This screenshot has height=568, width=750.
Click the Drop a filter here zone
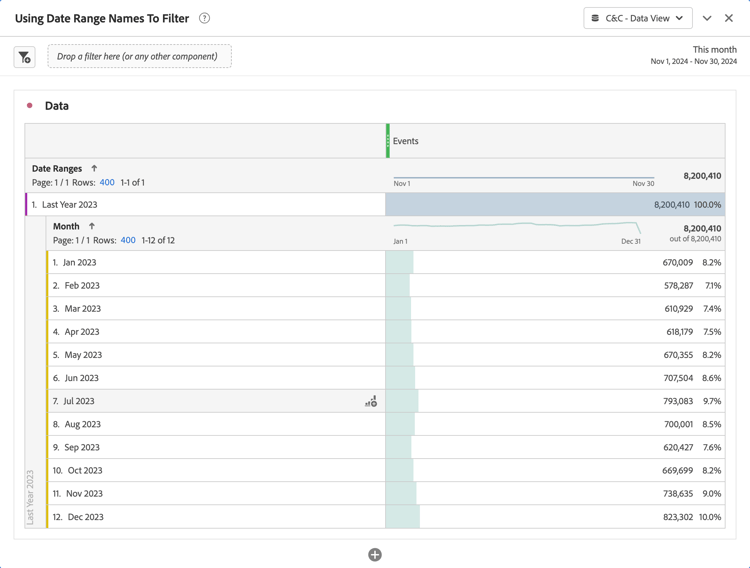[139, 57]
